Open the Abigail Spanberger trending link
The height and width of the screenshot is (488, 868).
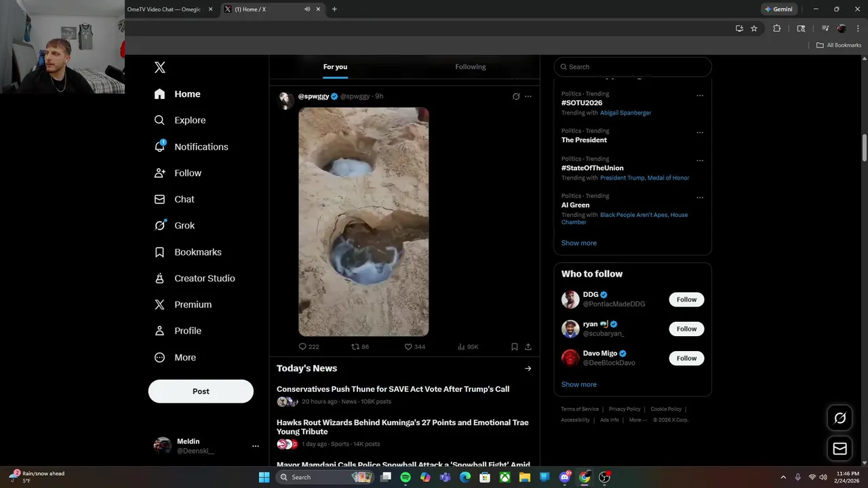click(625, 113)
